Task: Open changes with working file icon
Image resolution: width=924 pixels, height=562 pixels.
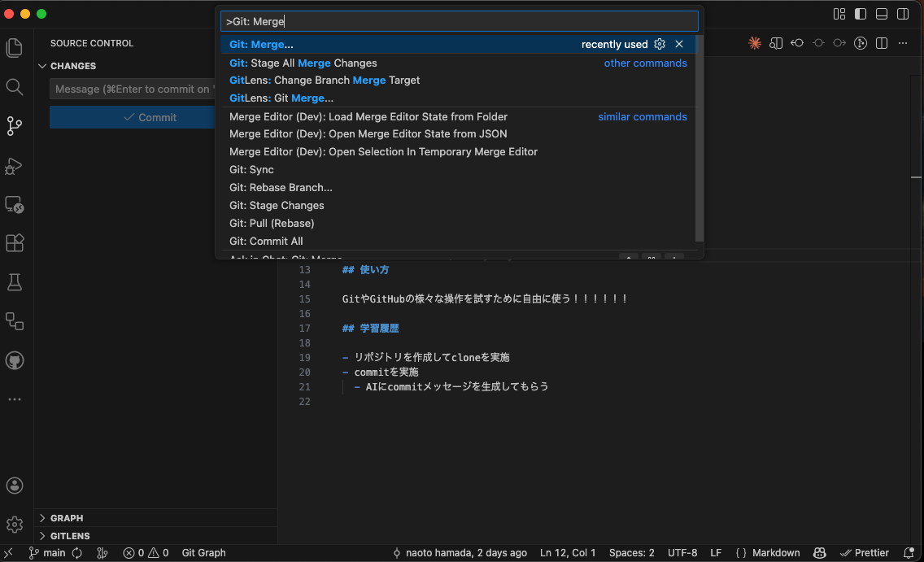Action: (x=818, y=43)
